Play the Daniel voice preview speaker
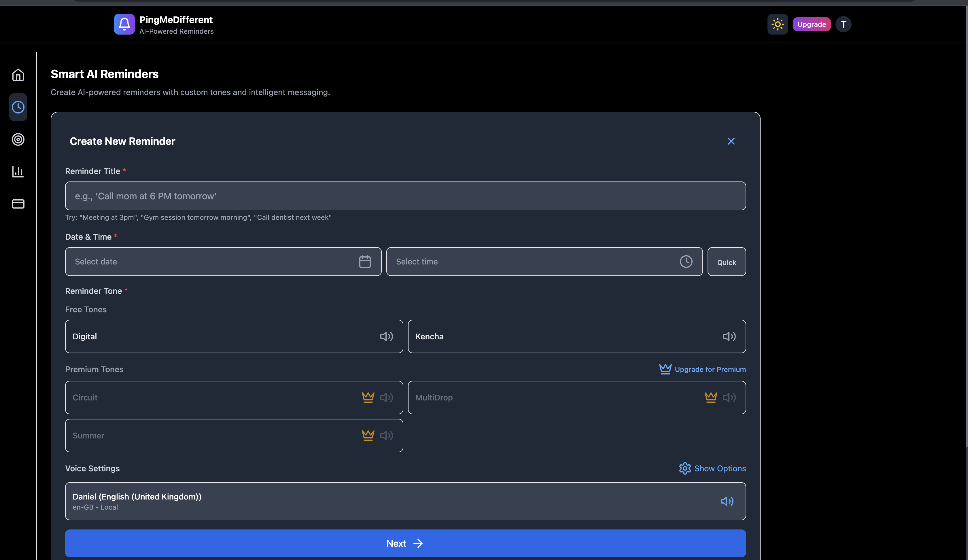Viewport: 968px width, 560px height. pyautogui.click(x=727, y=501)
